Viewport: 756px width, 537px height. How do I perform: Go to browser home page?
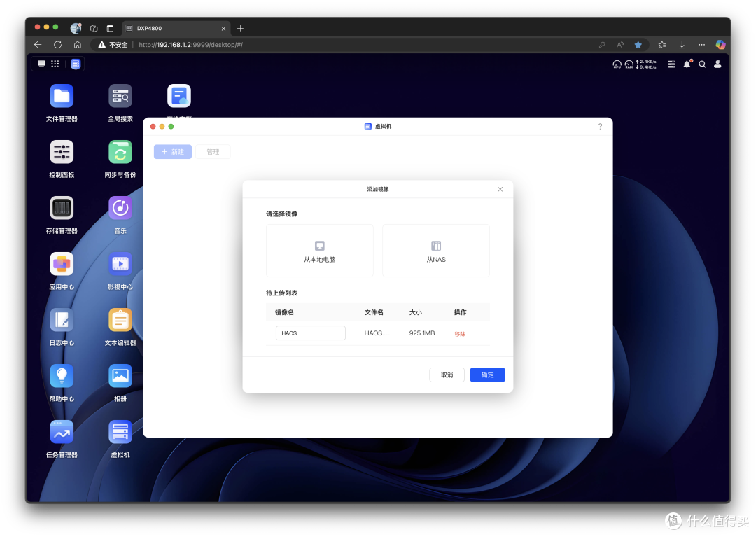pyautogui.click(x=78, y=44)
